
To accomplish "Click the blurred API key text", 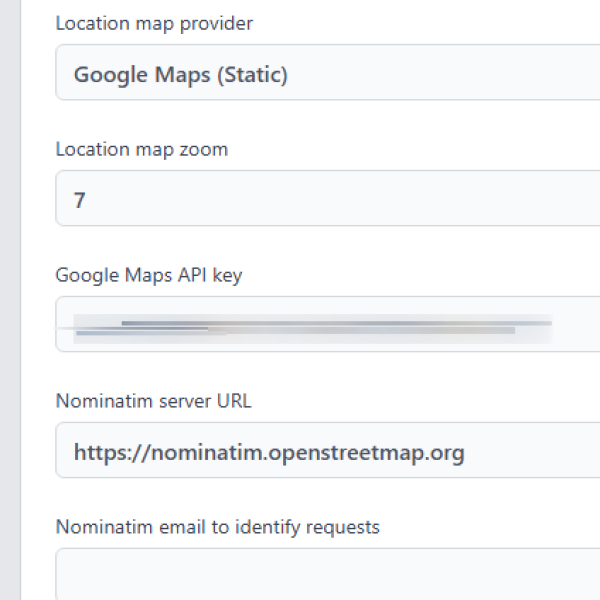I will tap(310, 326).
